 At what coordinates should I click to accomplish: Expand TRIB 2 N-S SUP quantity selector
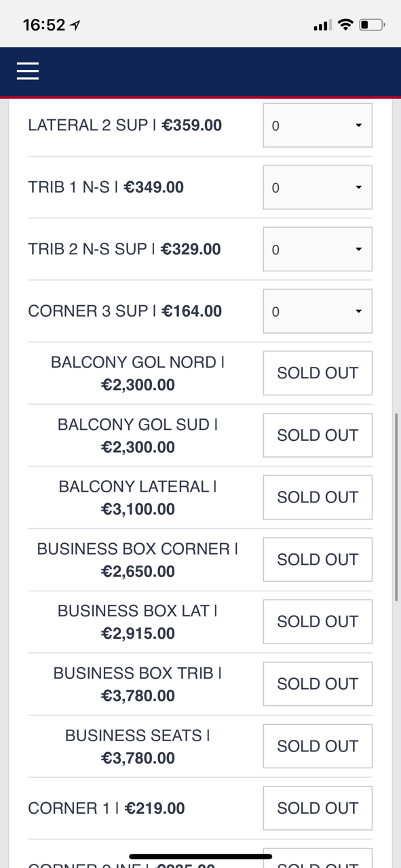(318, 250)
